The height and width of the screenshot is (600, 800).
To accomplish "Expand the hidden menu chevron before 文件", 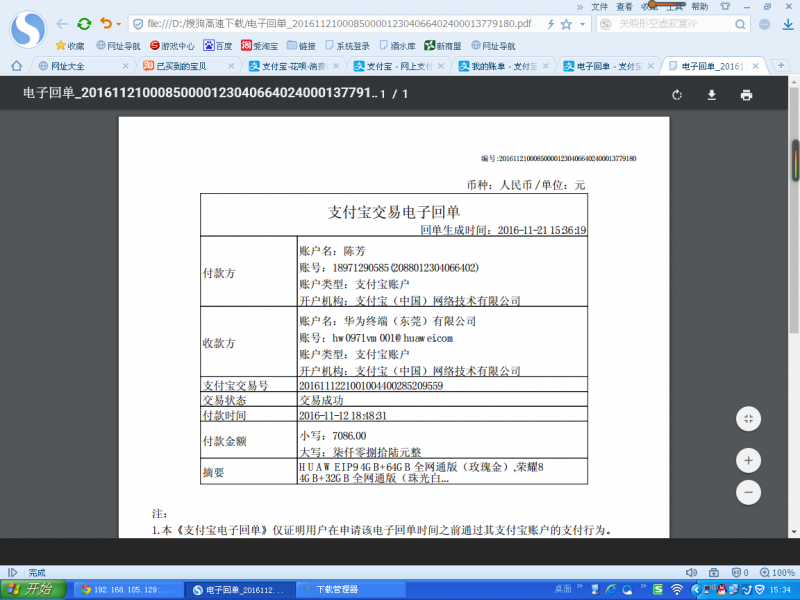I will 580,7.
